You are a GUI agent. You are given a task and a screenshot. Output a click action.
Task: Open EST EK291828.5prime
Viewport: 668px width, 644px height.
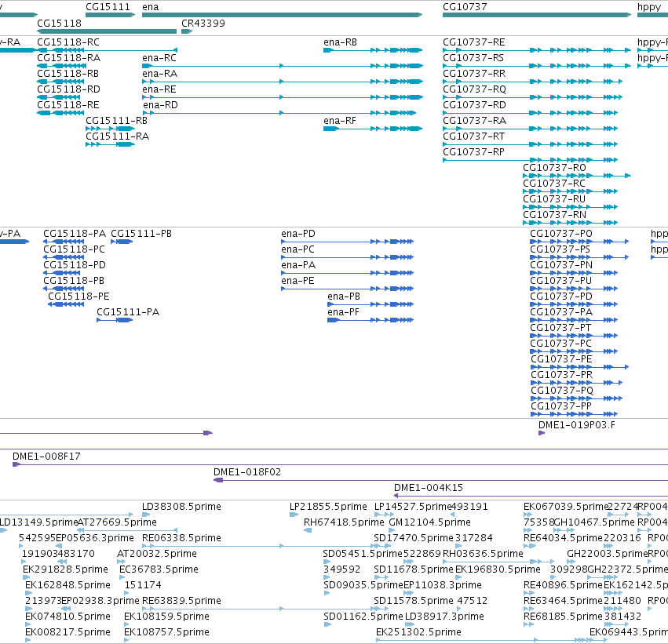(x=66, y=569)
